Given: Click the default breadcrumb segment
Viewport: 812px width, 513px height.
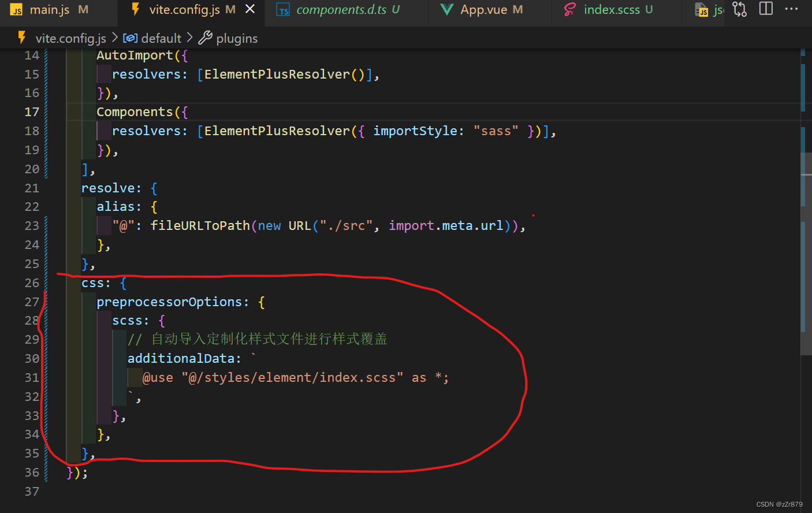Looking at the screenshot, I should point(161,38).
